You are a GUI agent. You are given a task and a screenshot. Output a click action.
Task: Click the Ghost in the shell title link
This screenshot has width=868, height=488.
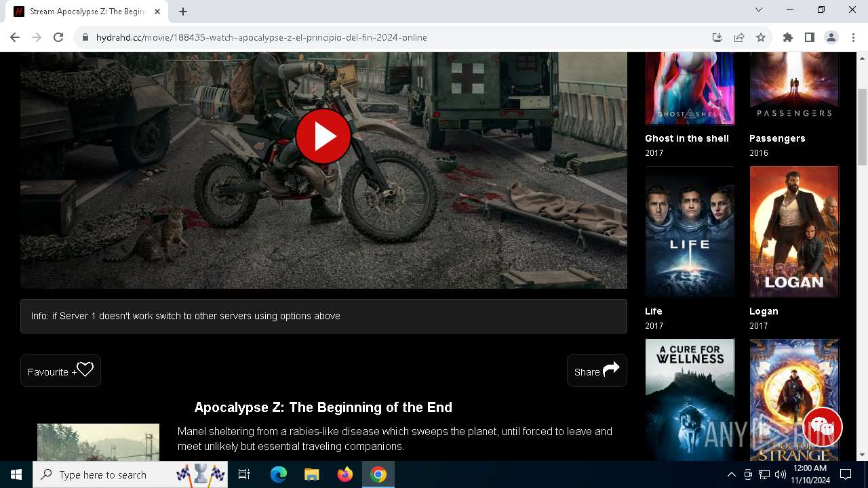point(687,138)
